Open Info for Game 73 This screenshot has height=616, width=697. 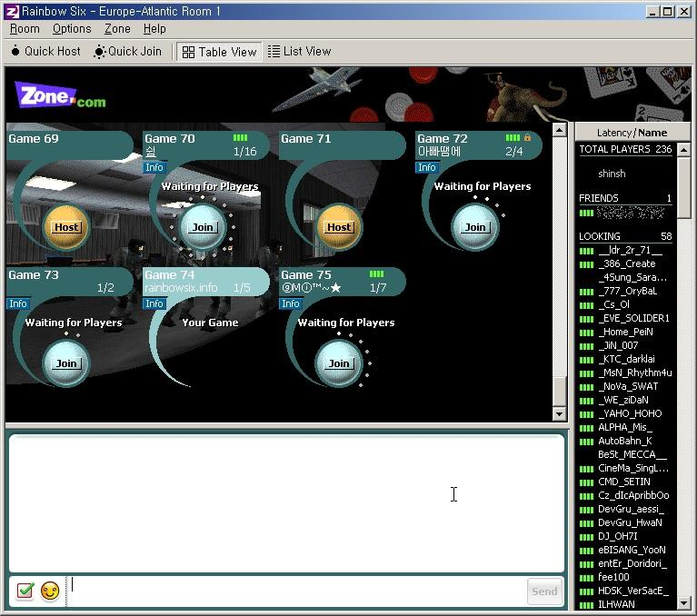pyautogui.click(x=18, y=303)
